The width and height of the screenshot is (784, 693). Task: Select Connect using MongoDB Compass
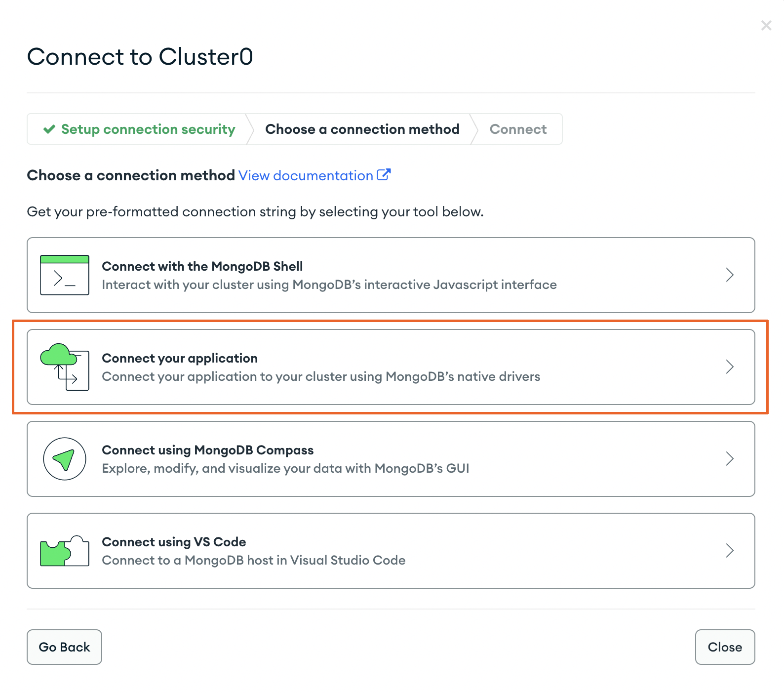[x=346, y=458]
